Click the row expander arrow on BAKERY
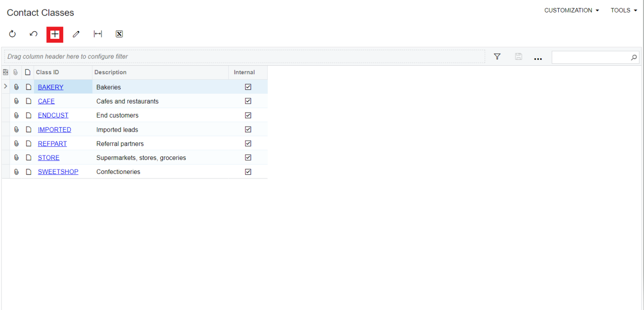 [x=5, y=86]
